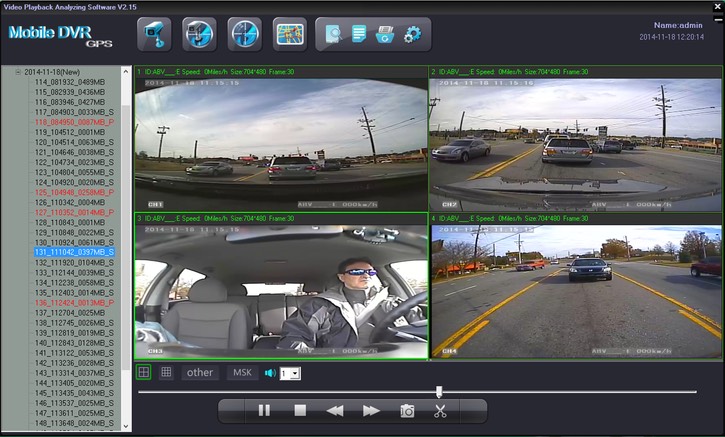725x437 pixels.
Task: Open the camera playback view icon
Action: [x=154, y=35]
